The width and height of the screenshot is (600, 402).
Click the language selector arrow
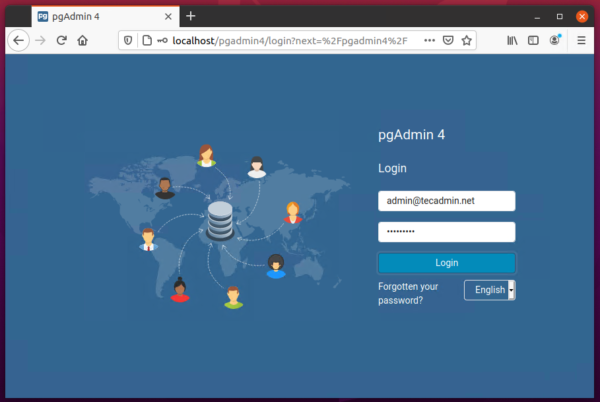[x=512, y=290]
